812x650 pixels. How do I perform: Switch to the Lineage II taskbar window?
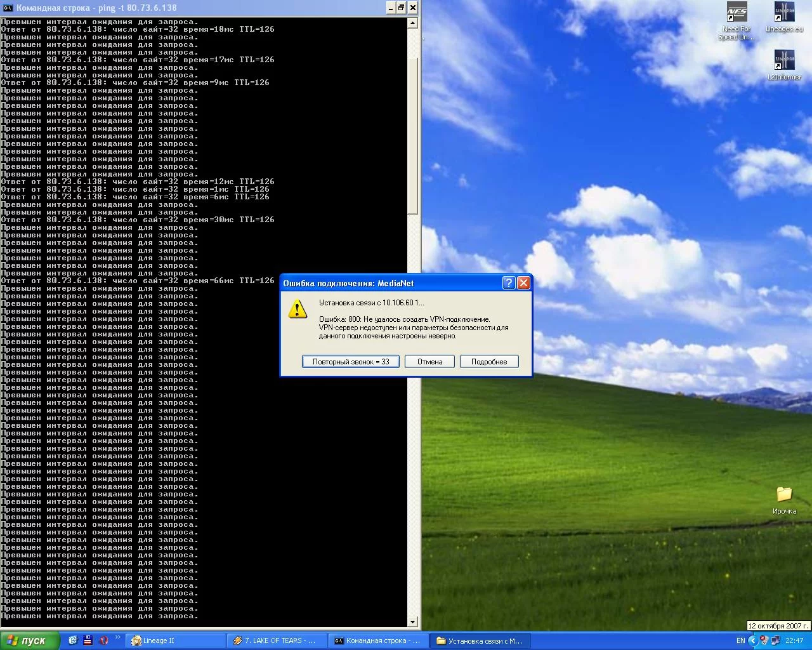[x=176, y=640]
